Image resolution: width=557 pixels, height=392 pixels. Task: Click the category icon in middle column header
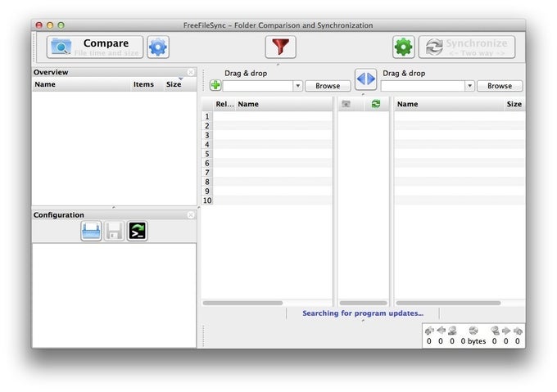point(346,104)
